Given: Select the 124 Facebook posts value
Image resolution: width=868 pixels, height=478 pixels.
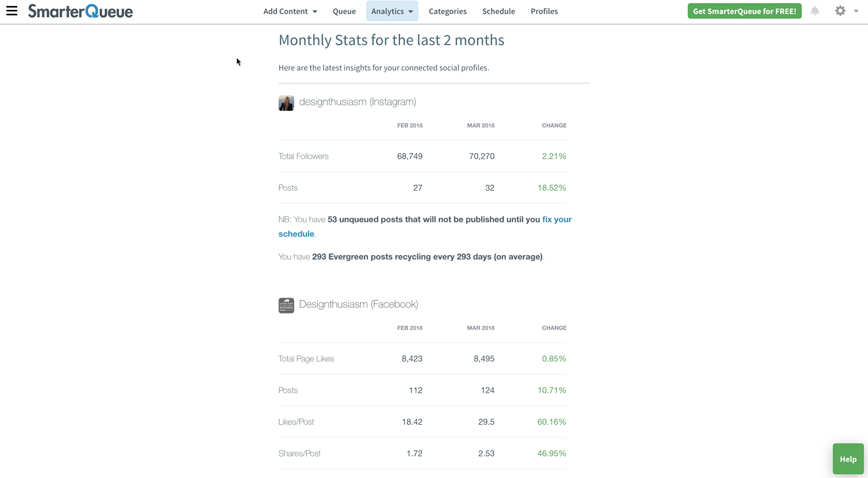Looking at the screenshot, I should point(487,390).
